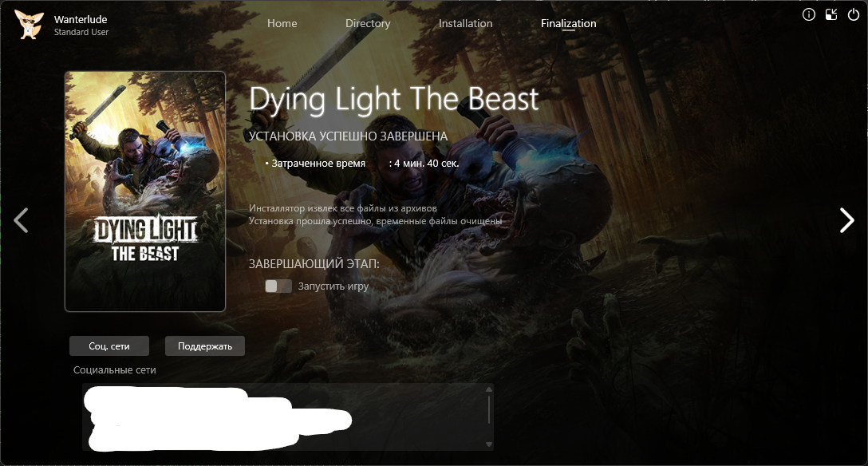Click the Поддержать button
Image resolution: width=868 pixels, height=466 pixels.
(x=205, y=346)
